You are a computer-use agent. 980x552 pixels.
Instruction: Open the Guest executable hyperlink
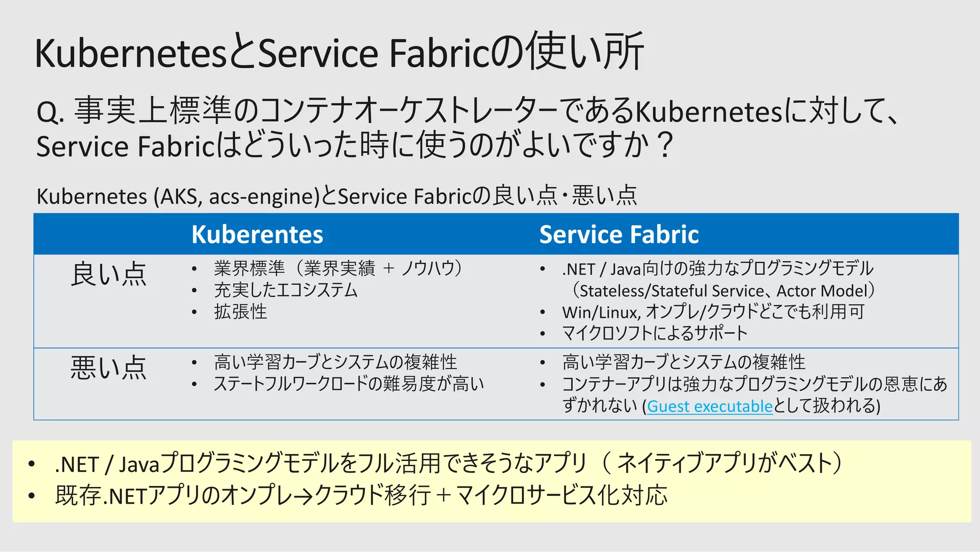coord(710,406)
